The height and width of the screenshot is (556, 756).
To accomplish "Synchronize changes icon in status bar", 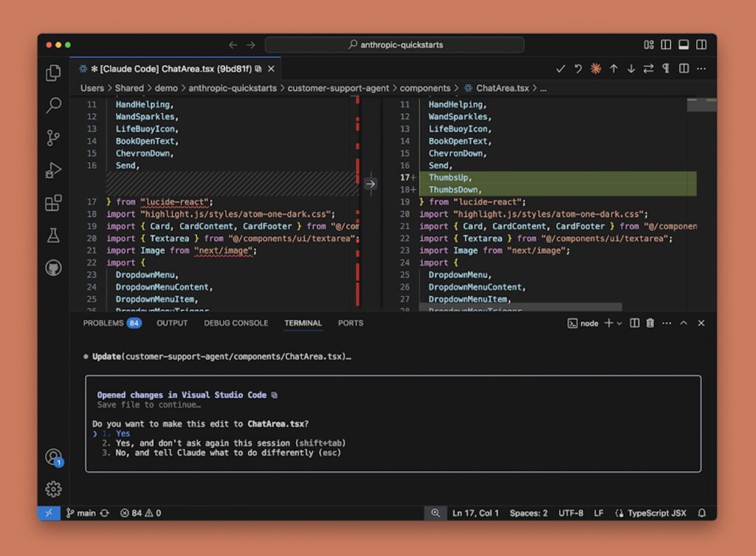I will (105, 513).
